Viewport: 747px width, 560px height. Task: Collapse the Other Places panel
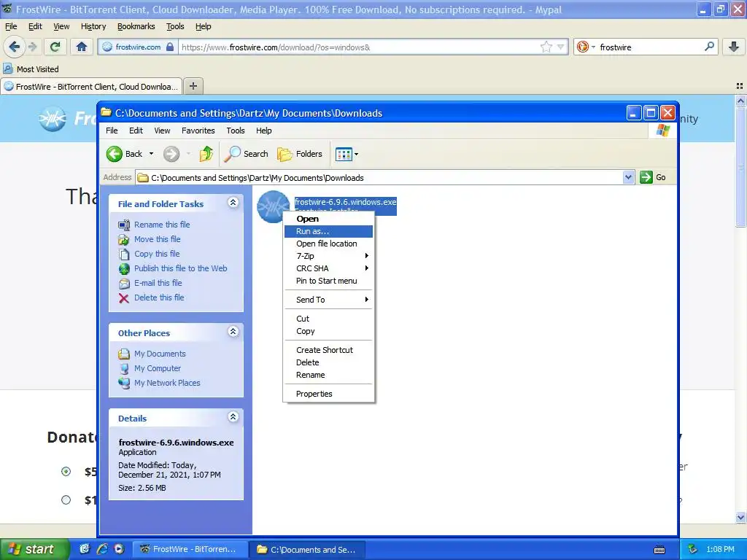click(233, 332)
